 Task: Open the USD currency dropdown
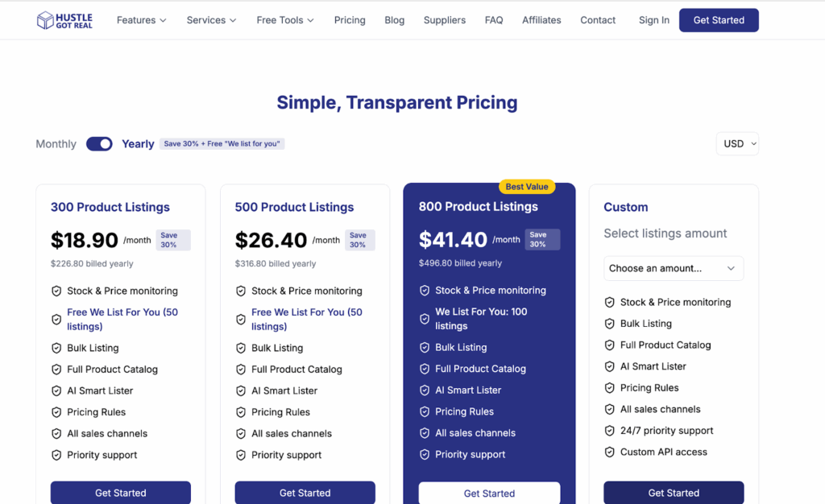pyautogui.click(x=737, y=144)
